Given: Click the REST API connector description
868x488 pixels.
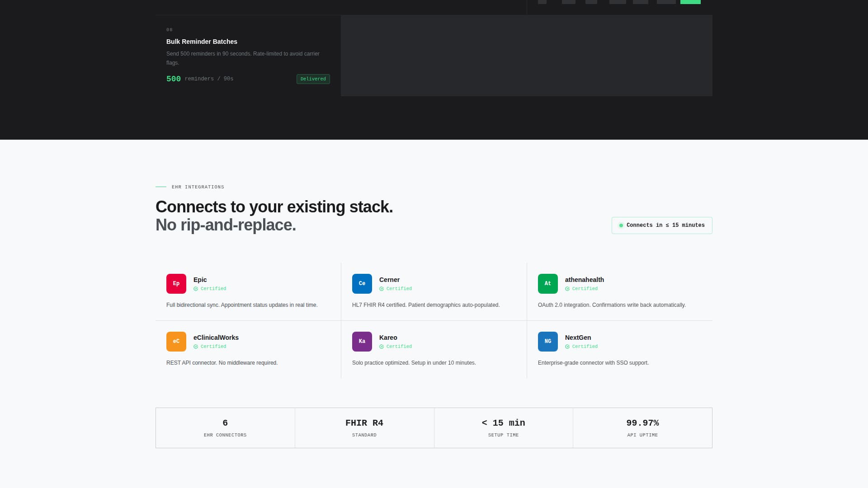Looking at the screenshot, I should coord(222,363).
